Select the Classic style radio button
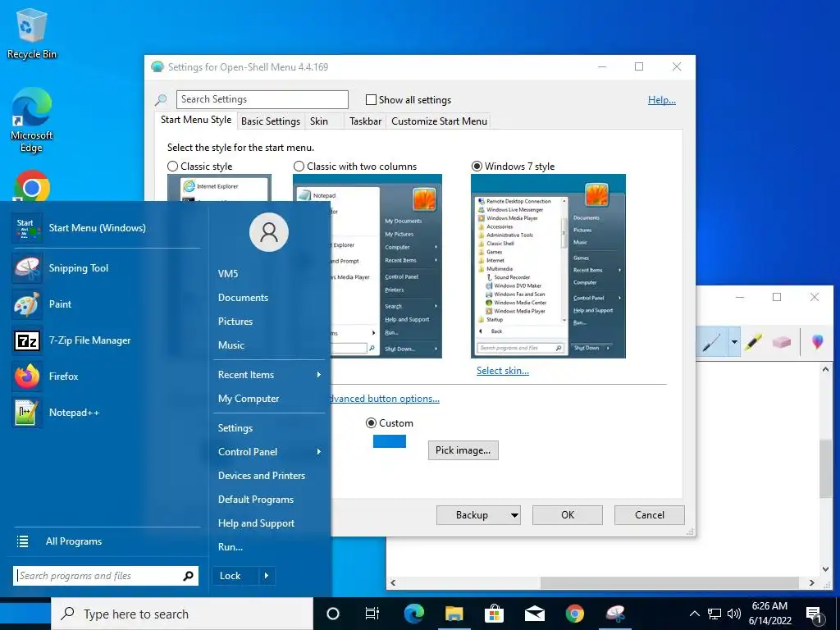The width and height of the screenshot is (840, 630). pyautogui.click(x=172, y=167)
